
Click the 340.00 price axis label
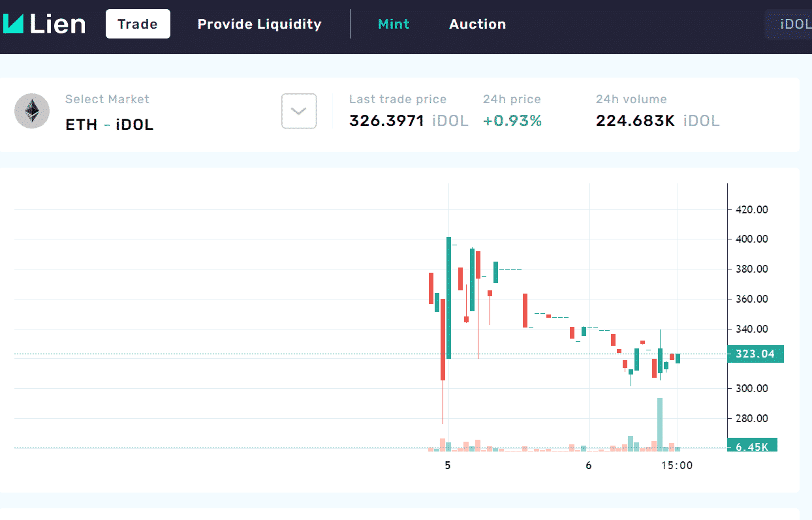click(751, 329)
